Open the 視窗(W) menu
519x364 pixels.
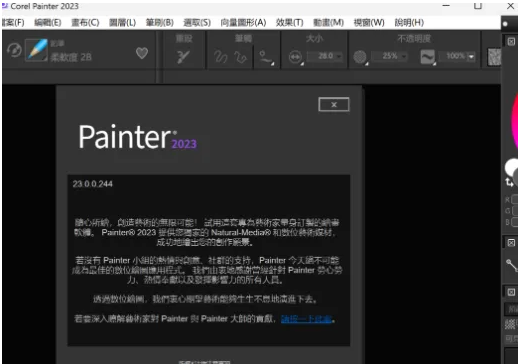[x=369, y=22]
